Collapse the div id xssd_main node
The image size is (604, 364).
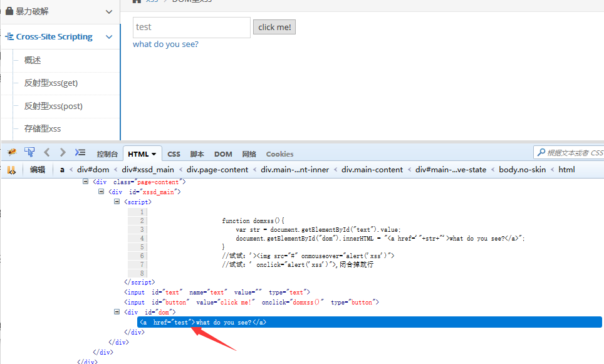click(x=101, y=192)
